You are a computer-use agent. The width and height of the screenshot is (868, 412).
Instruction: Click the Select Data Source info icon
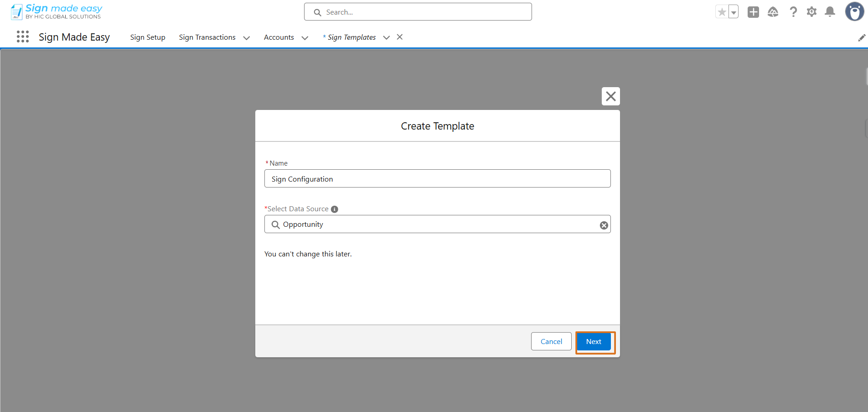click(x=335, y=209)
